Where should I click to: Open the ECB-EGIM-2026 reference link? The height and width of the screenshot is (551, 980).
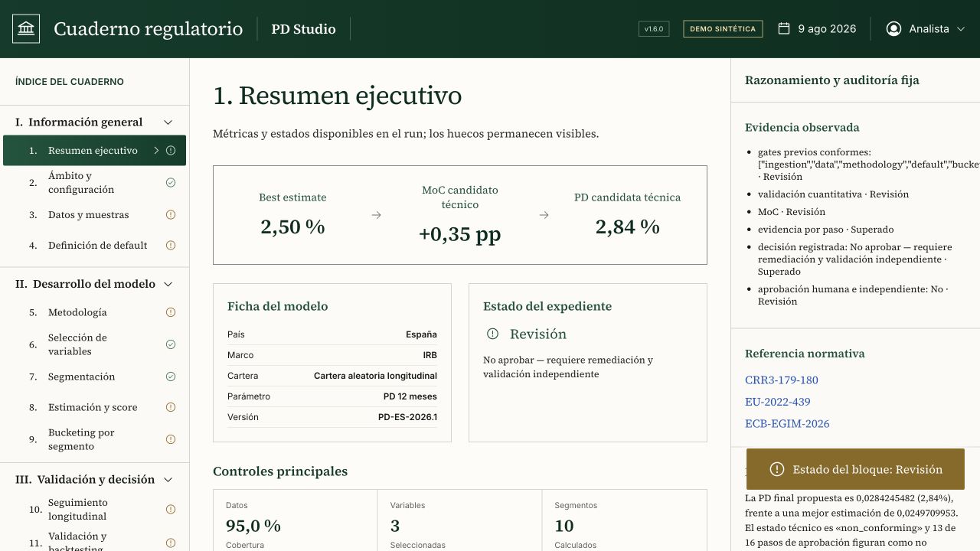pos(787,424)
